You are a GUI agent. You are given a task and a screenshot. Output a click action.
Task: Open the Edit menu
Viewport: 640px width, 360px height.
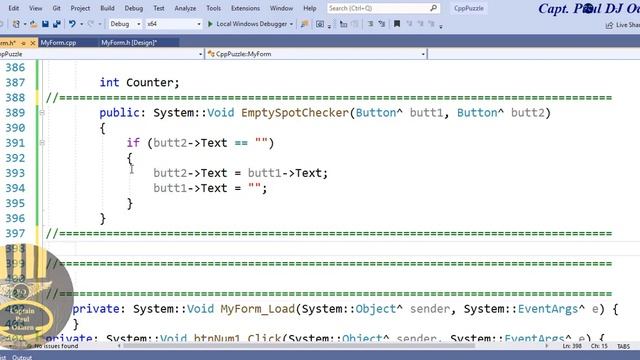pyautogui.click(x=13, y=8)
